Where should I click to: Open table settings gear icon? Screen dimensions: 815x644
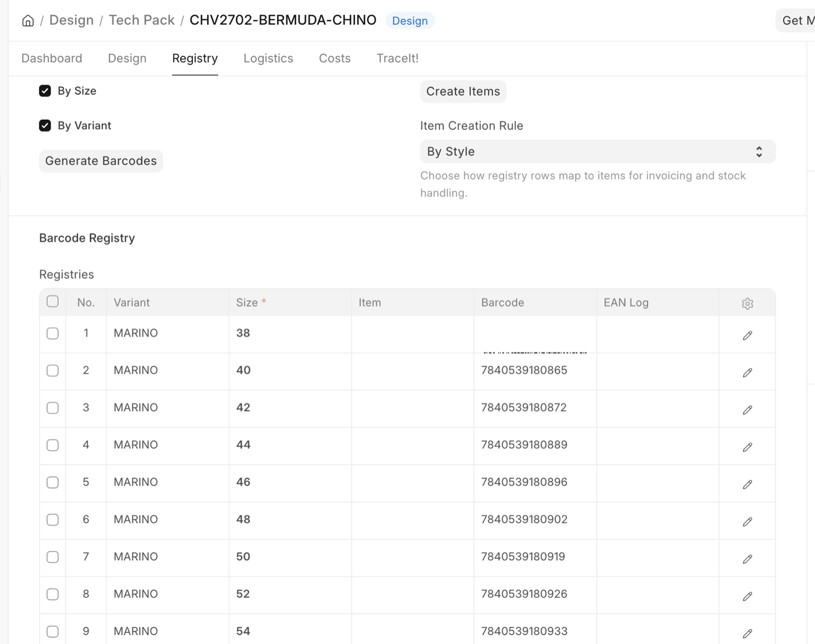(x=747, y=303)
